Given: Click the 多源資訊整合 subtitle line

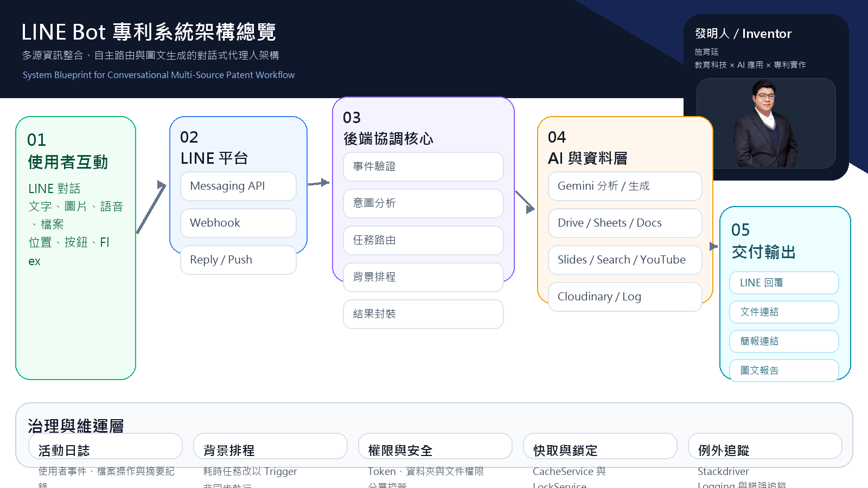Looking at the screenshot, I should coord(150,55).
